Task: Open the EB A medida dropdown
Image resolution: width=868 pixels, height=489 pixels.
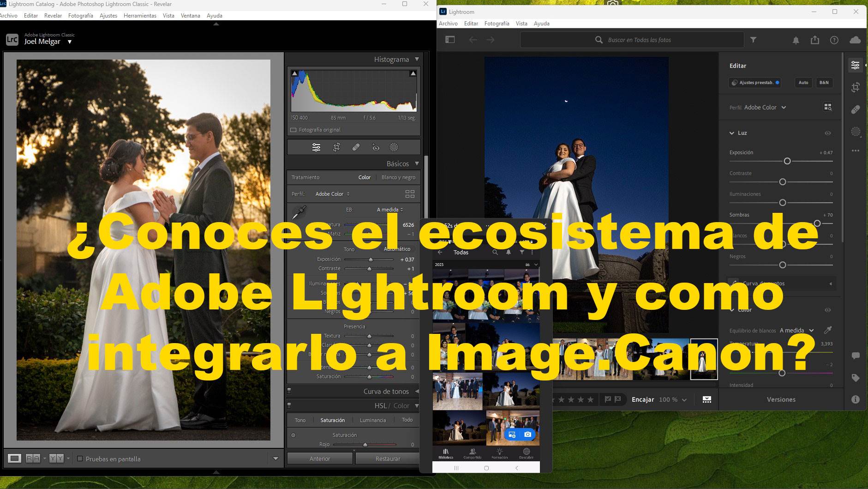Action: 390,210
